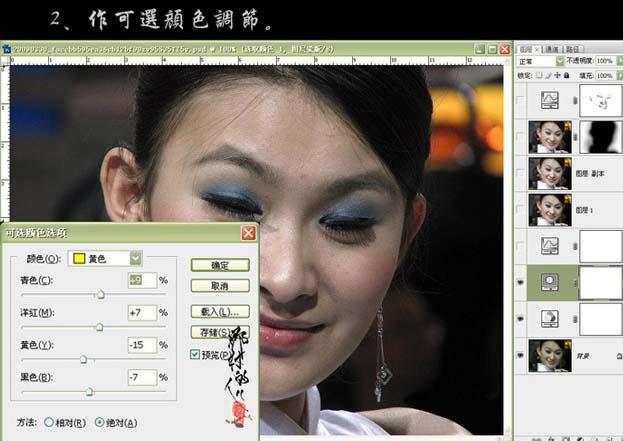623x441 pixels.
Task: Expand the layer opacity dropdown arrow
Action: (617, 61)
